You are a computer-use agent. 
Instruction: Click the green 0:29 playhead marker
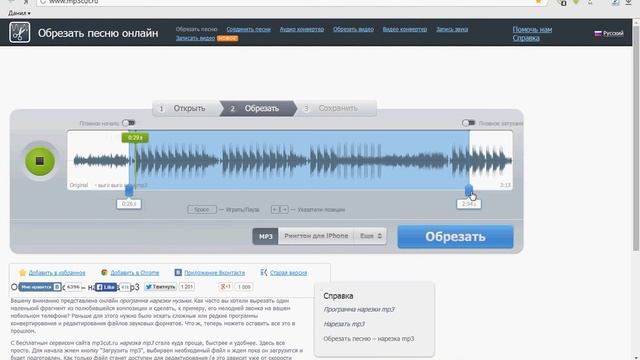pyautogui.click(x=135, y=138)
